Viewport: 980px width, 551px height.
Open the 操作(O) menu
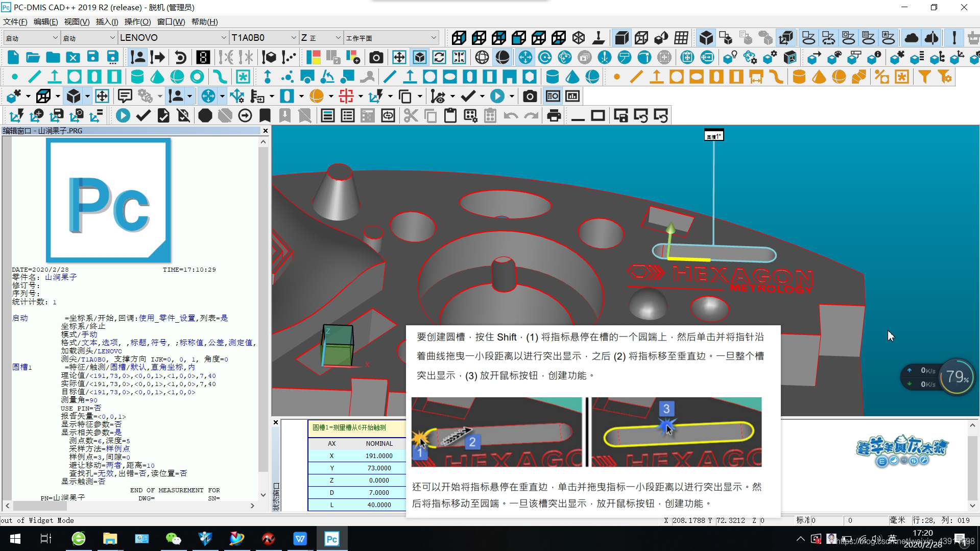(x=137, y=21)
